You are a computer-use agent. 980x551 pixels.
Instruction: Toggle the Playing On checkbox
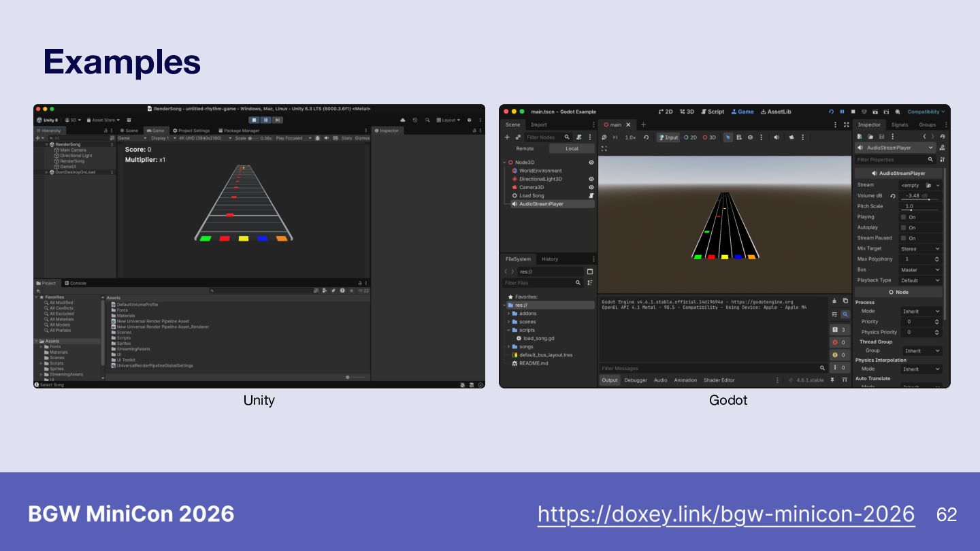coord(903,217)
